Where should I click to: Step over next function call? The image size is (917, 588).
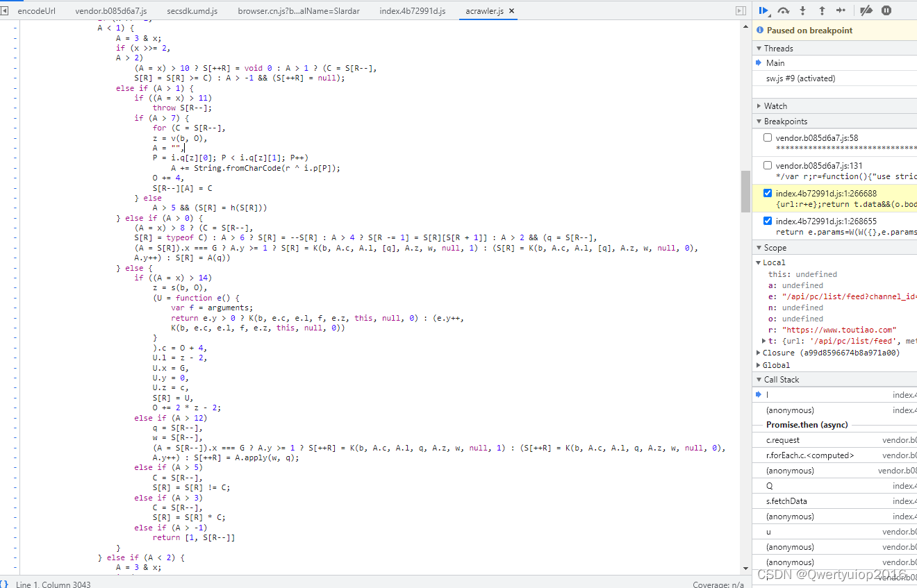(784, 10)
